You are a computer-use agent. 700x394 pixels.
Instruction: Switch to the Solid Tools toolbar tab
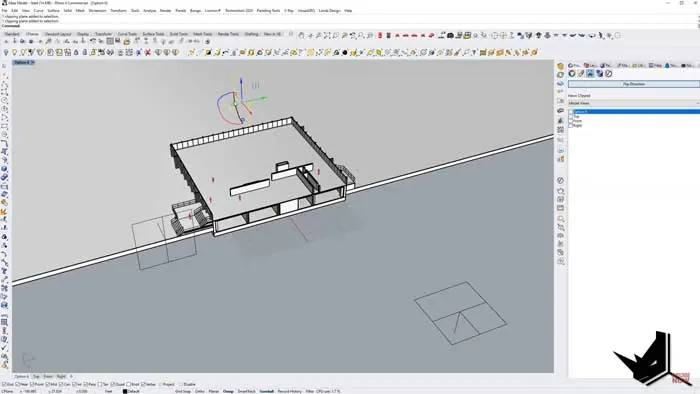[x=179, y=34]
